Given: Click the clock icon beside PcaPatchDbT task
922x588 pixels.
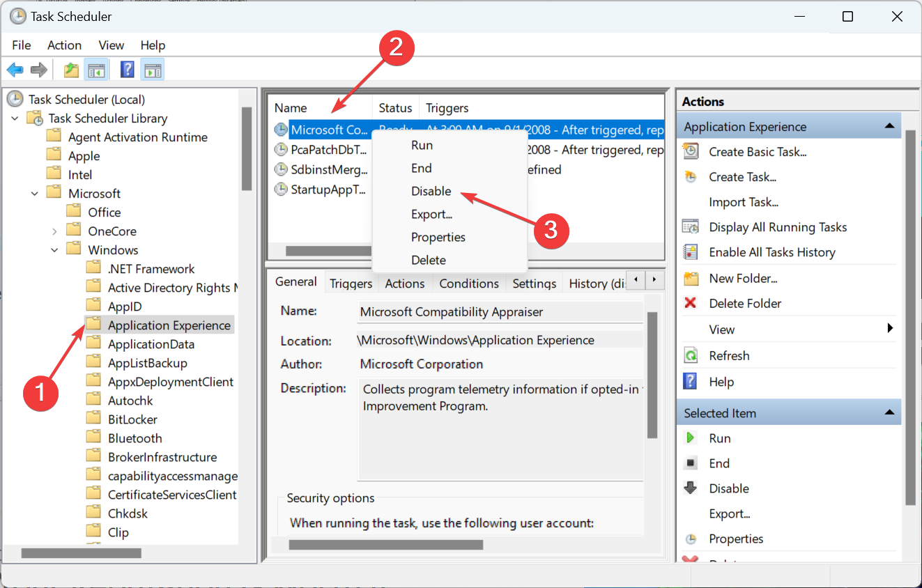Looking at the screenshot, I should tap(281, 149).
